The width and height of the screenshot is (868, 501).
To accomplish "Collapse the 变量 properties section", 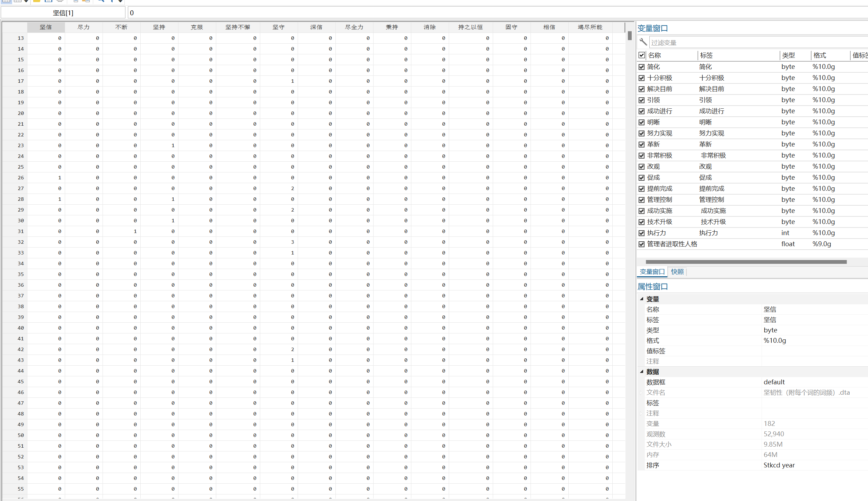I will (x=642, y=299).
